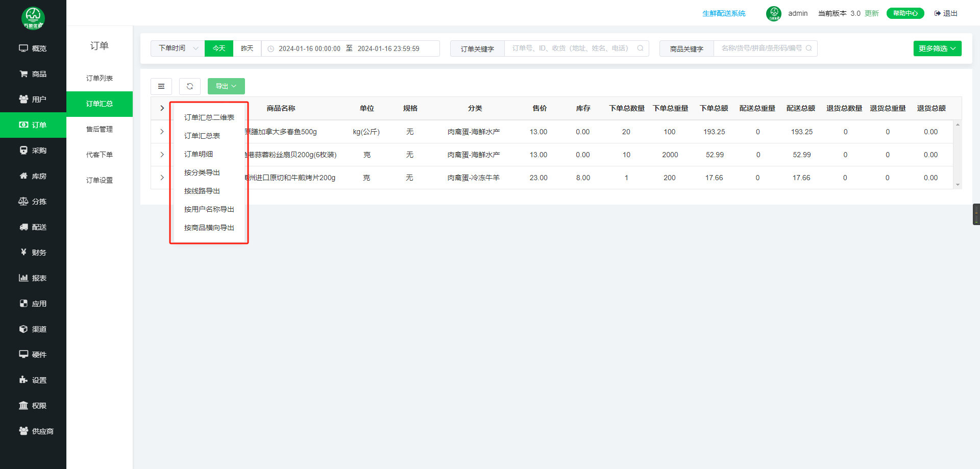Open the 概览 overview sidebar section
The image size is (980, 469).
[x=33, y=48]
